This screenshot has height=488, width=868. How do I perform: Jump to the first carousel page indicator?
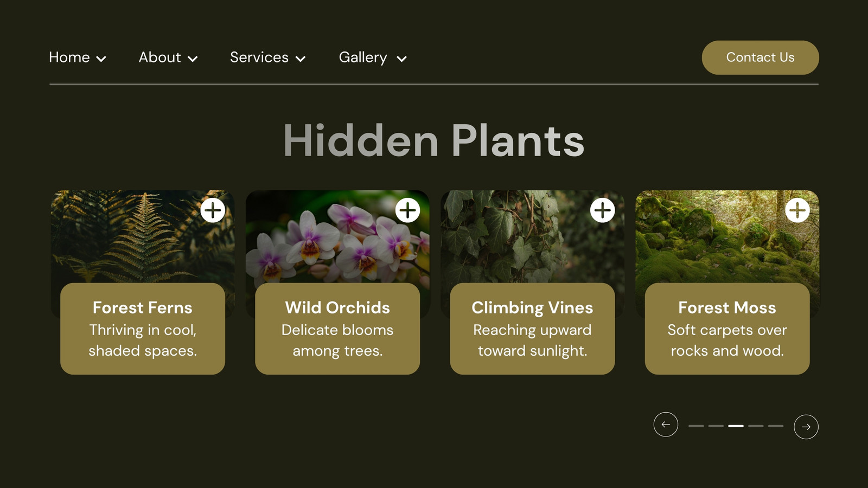696,426
